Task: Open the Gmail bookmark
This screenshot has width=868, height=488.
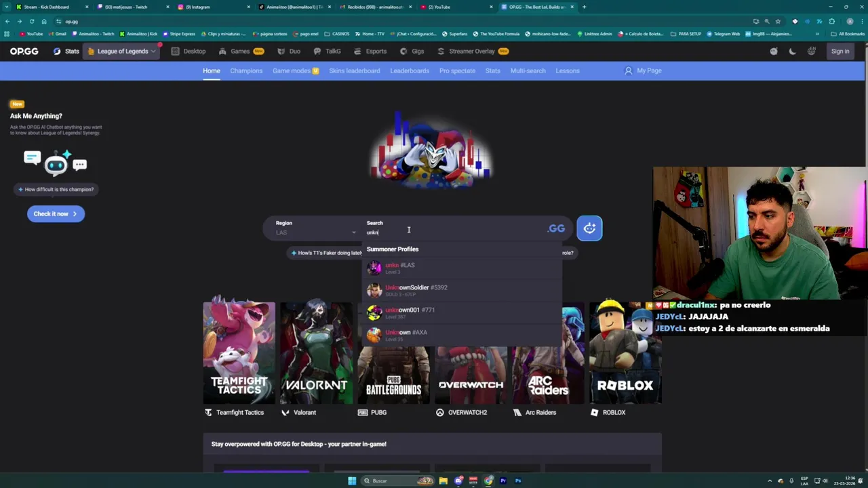Action: click(x=57, y=34)
